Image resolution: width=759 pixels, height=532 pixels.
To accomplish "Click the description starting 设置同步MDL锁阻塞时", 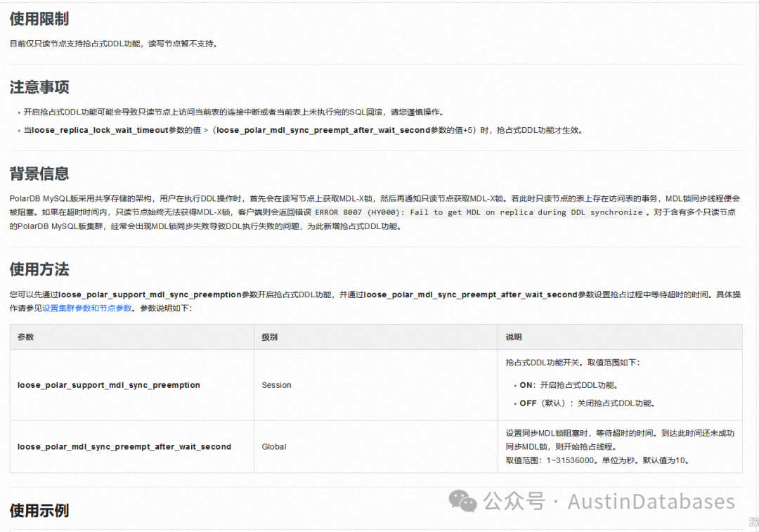I will [x=620, y=440].
